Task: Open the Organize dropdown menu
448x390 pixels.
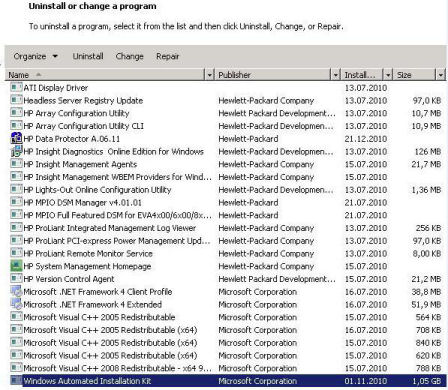Action: click(35, 56)
